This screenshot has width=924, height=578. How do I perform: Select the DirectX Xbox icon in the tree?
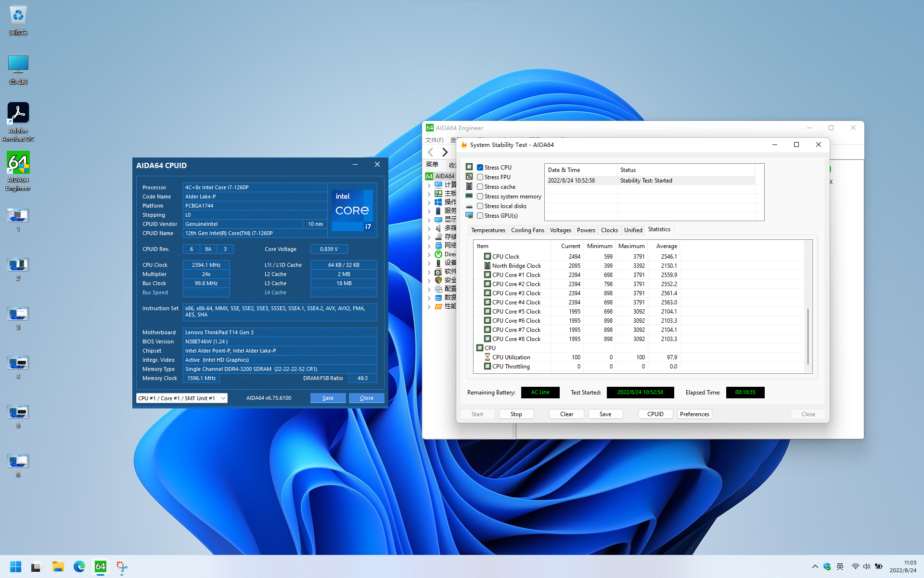point(438,254)
